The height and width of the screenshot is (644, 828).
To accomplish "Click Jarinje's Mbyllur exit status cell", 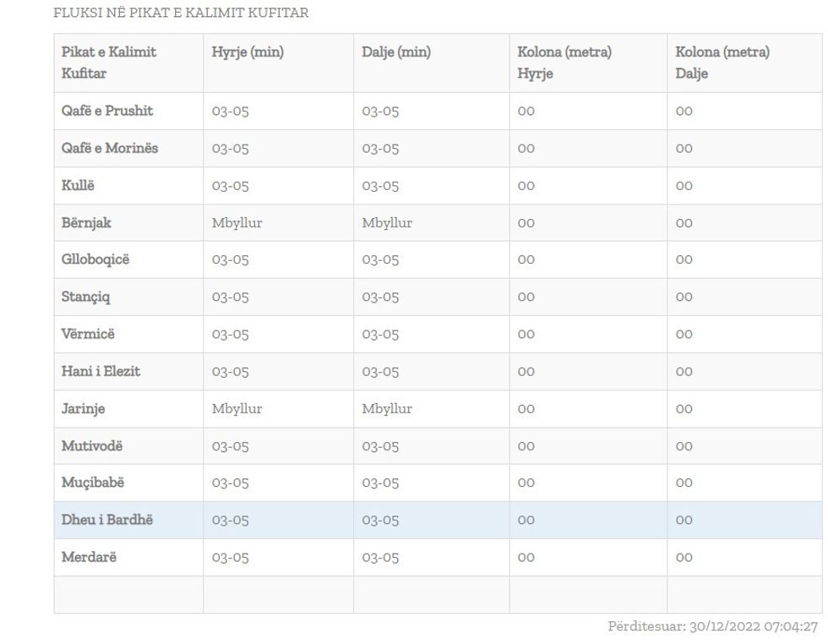I will click(x=387, y=409).
